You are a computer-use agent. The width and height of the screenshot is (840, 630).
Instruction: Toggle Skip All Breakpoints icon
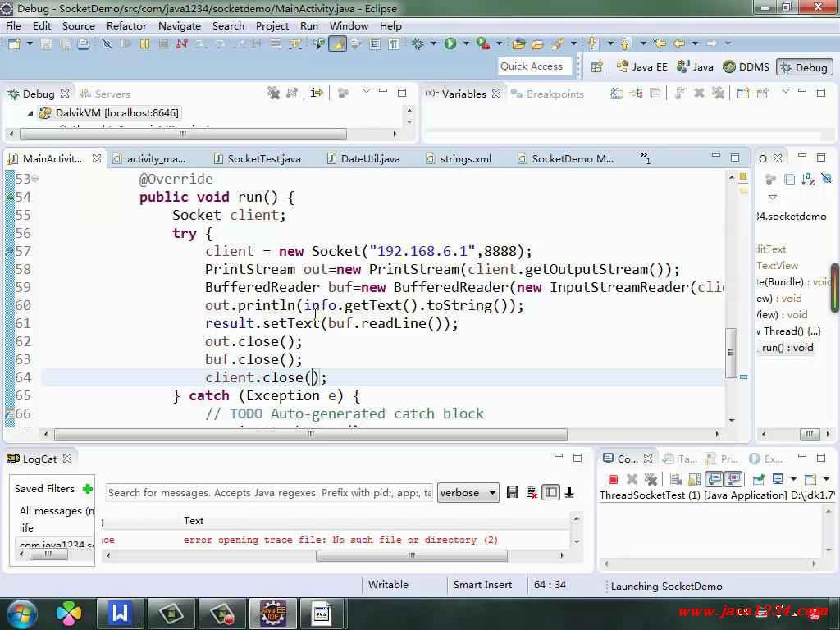tap(107, 44)
